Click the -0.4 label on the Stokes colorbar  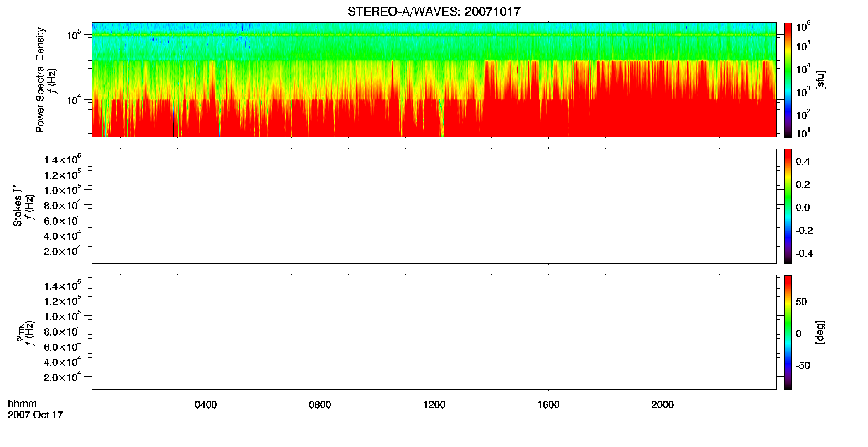click(x=804, y=253)
